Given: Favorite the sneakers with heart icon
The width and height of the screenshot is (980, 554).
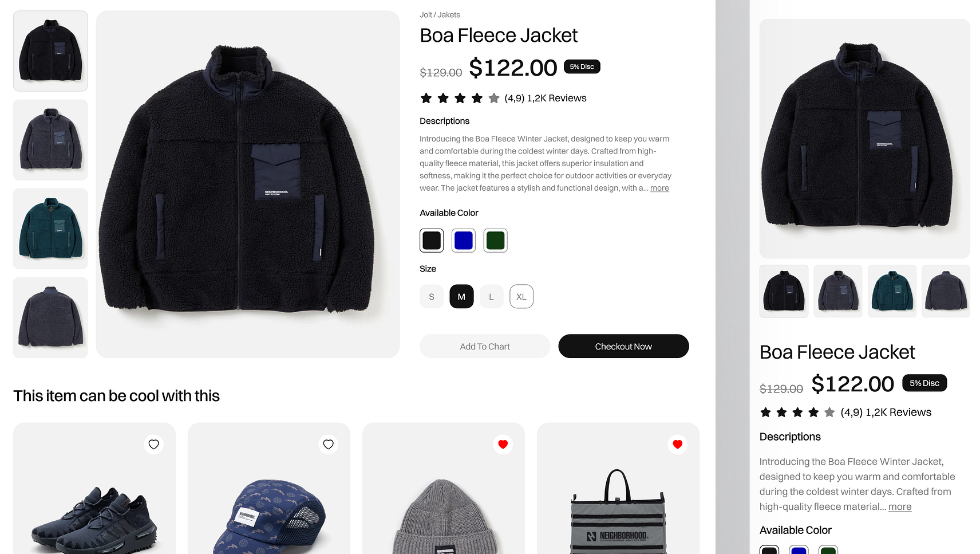Looking at the screenshot, I should [153, 445].
